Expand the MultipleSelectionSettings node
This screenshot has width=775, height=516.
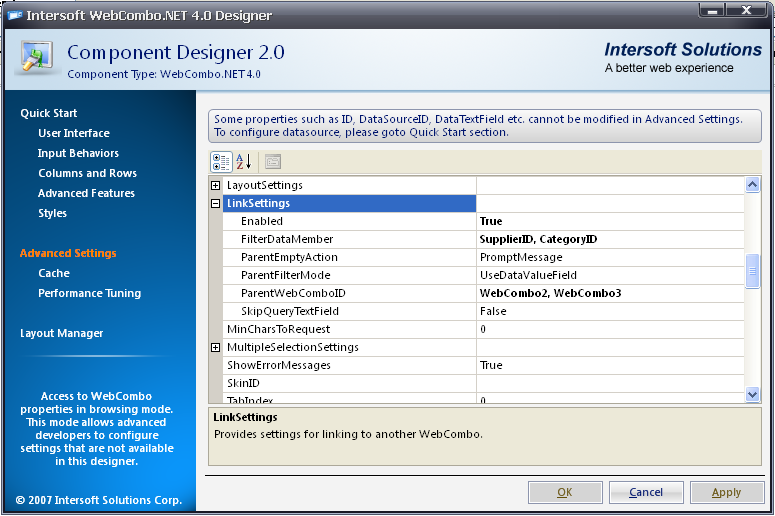pyautogui.click(x=215, y=347)
